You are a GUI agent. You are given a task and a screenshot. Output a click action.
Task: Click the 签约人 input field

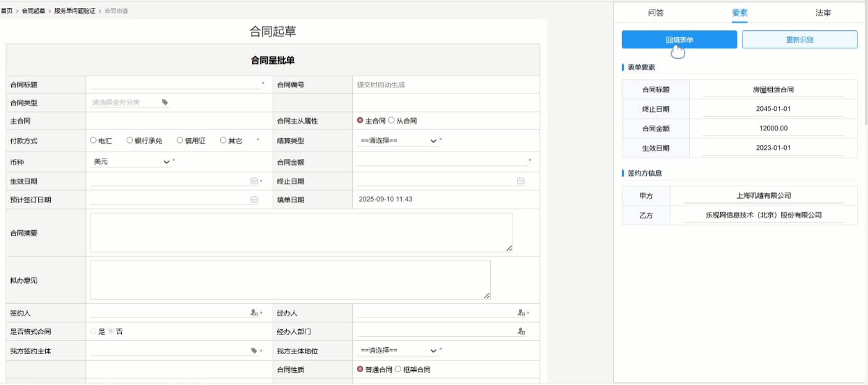(x=169, y=313)
